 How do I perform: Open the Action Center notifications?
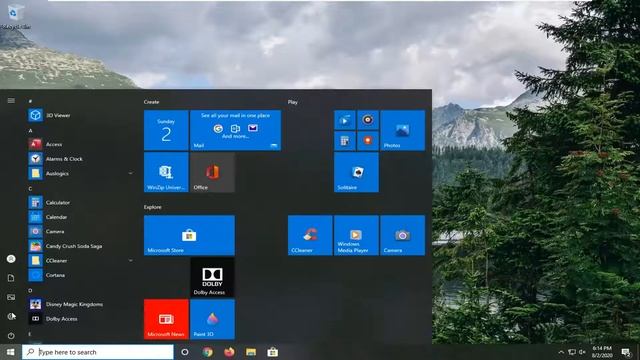tap(626, 352)
